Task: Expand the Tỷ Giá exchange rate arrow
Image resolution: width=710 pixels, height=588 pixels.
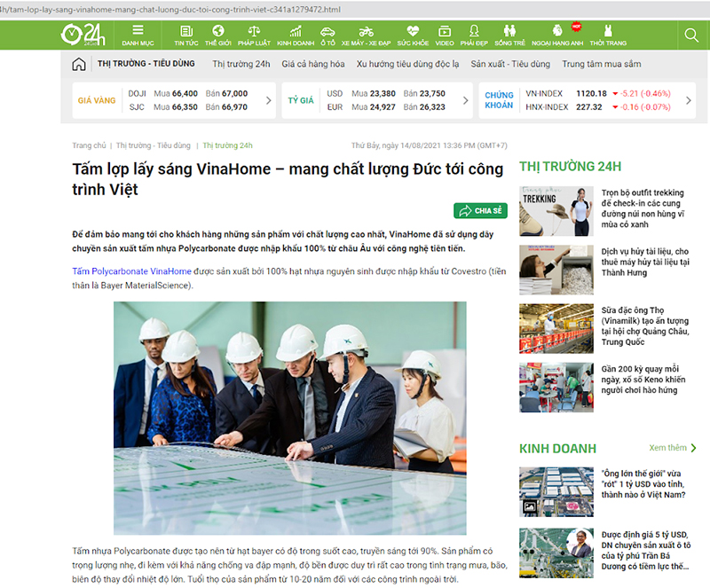Action: pos(465,100)
